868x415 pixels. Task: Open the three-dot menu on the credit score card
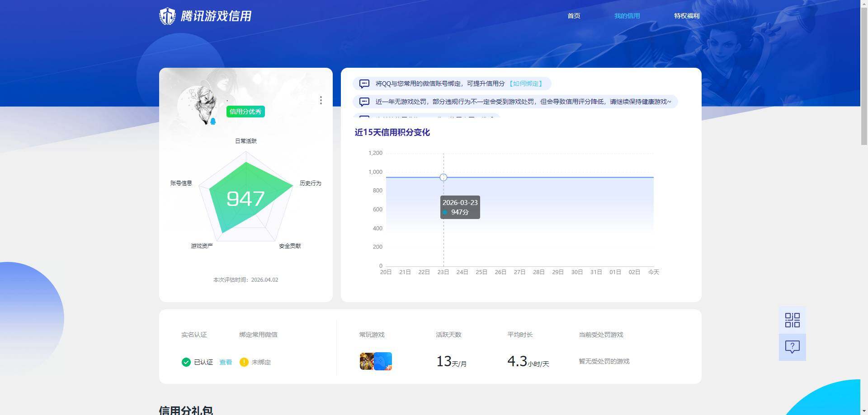coord(321,100)
